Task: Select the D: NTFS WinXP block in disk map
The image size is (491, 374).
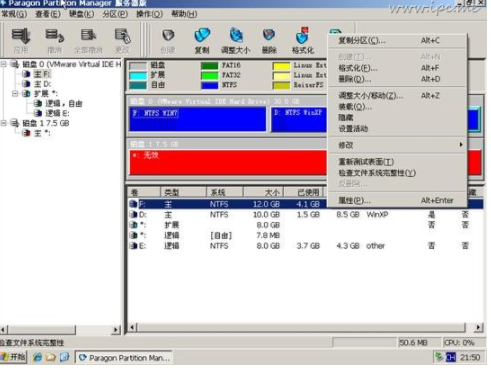Action: (299, 119)
